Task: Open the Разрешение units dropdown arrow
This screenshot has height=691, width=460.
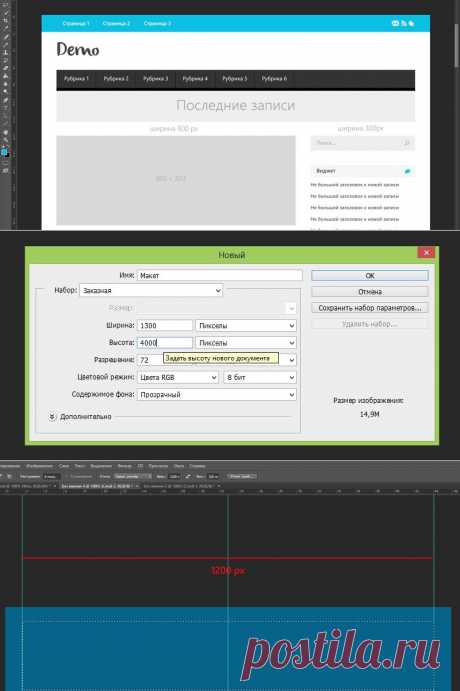Action: click(x=291, y=360)
